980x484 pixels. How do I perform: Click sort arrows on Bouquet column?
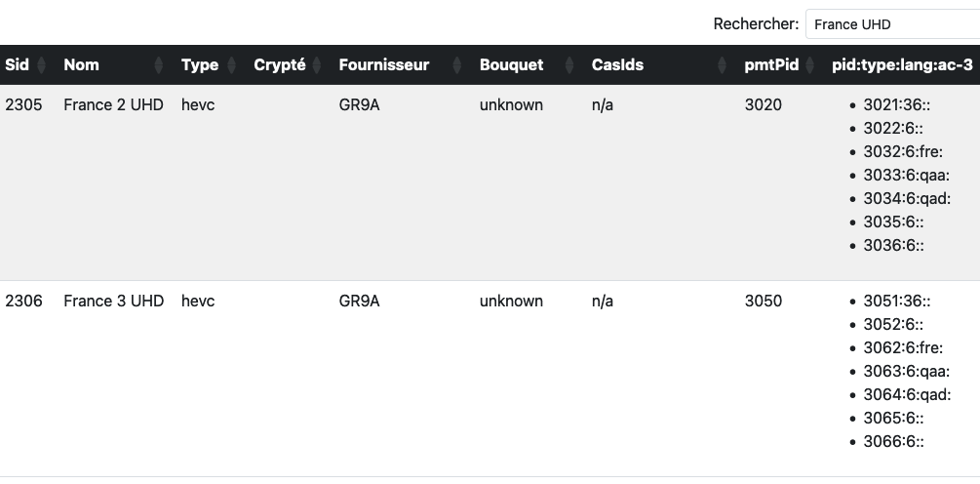pos(569,65)
